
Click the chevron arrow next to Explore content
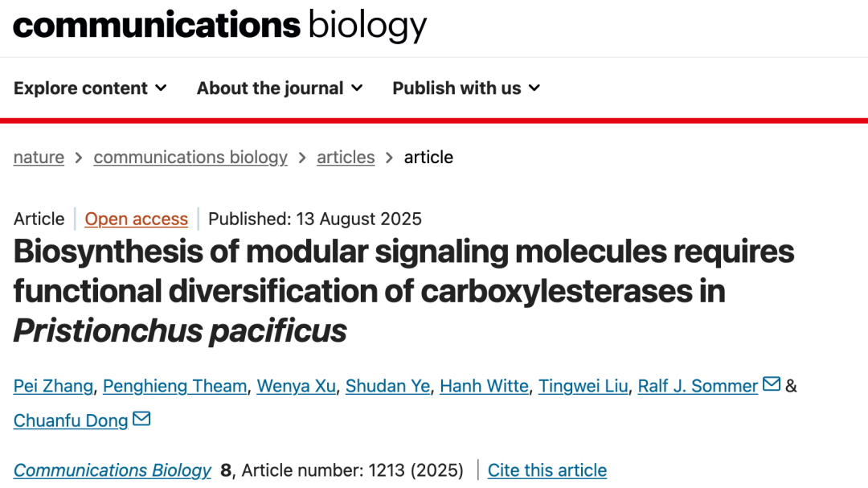[161, 88]
